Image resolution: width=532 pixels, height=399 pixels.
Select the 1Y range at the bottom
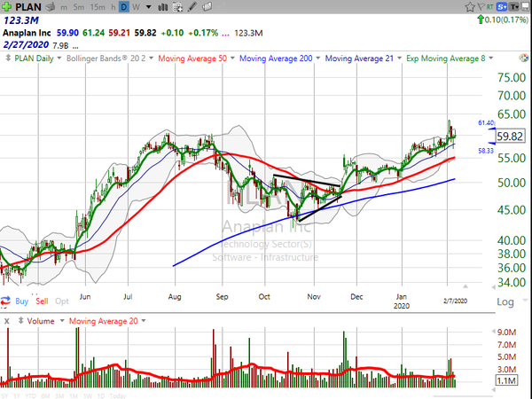click(17, 396)
